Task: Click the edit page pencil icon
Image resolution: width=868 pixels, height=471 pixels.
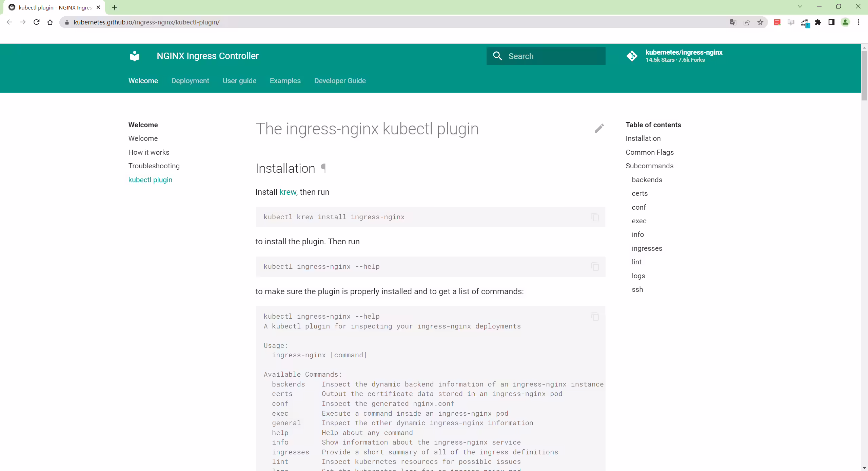Action: point(599,128)
